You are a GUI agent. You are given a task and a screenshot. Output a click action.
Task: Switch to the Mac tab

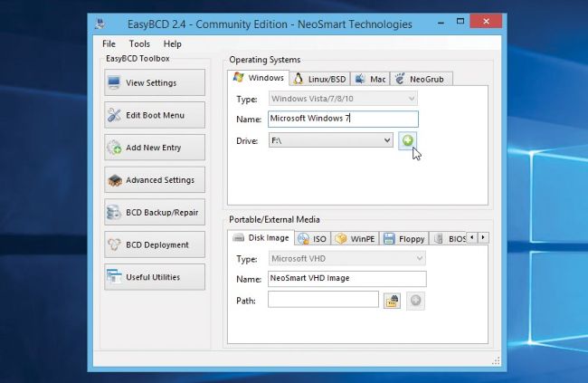[370, 80]
